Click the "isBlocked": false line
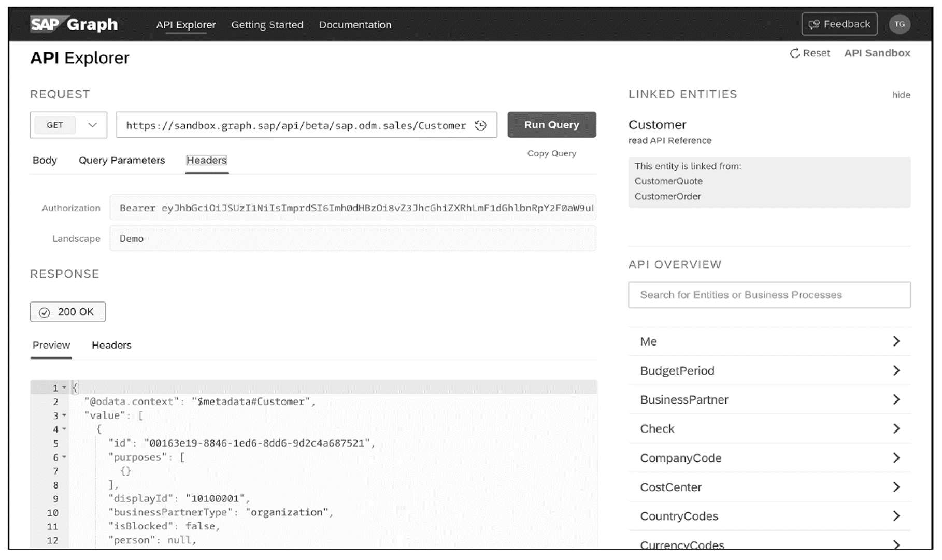The width and height of the screenshot is (942, 560). [164, 526]
